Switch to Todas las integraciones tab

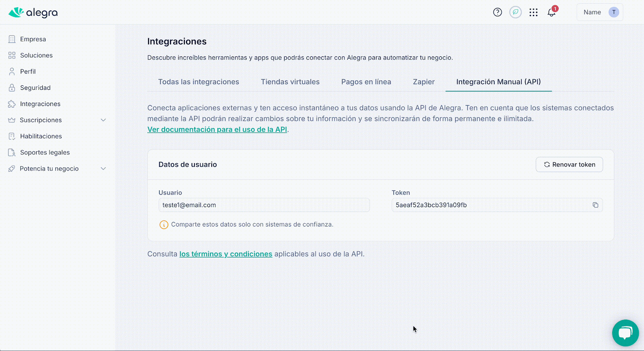pyautogui.click(x=198, y=82)
